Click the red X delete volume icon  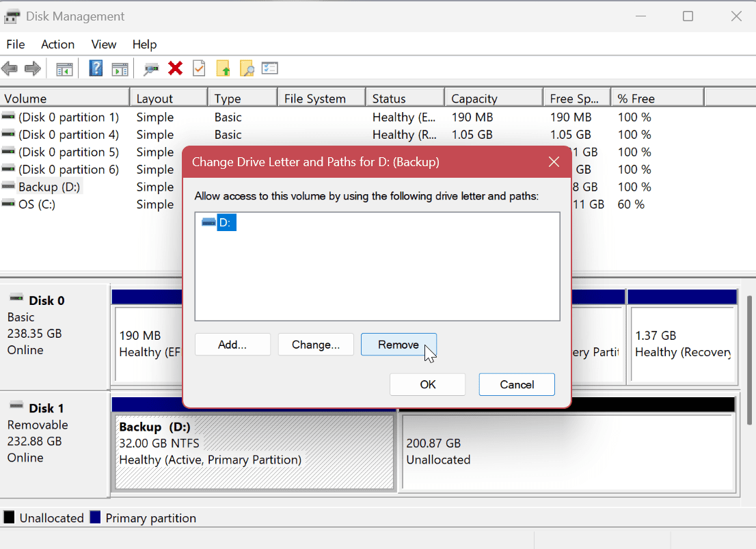[176, 68]
